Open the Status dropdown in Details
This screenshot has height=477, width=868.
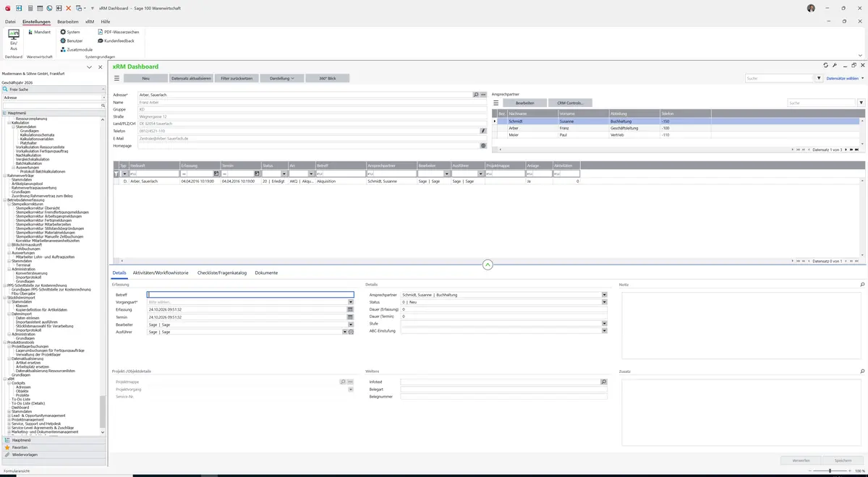tap(604, 302)
